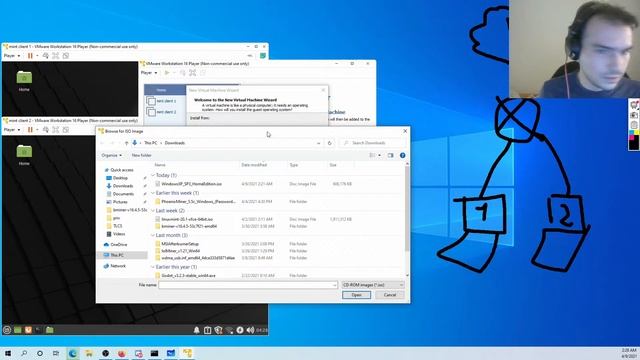This screenshot has width=640, height=360.
Task: Select Videos in navigation pane
Action: coord(119,234)
